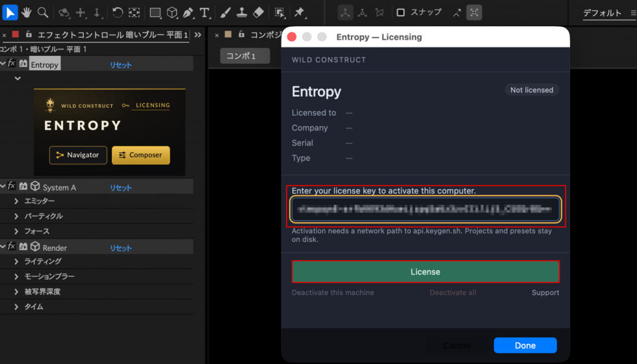Select the Eraser tool
Image resolution: width=637 pixels, height=364 pixels.
pos(259,12)
